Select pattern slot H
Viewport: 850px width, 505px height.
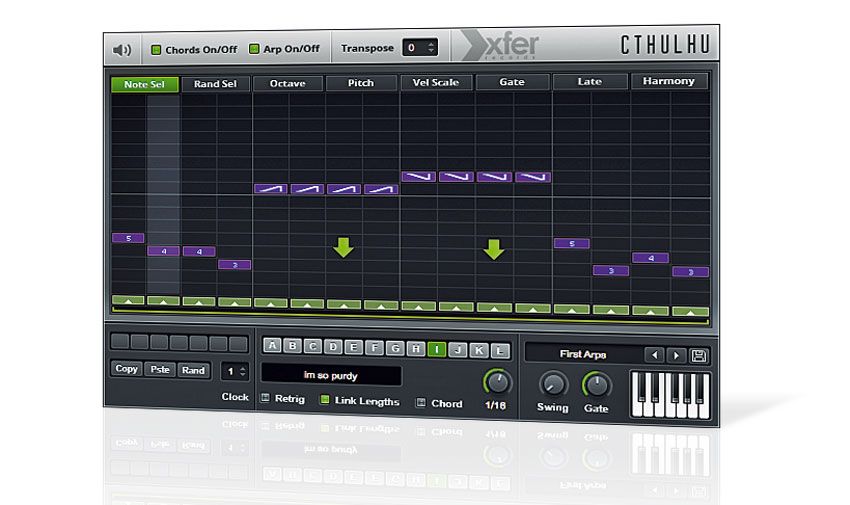tap(416, 349)
